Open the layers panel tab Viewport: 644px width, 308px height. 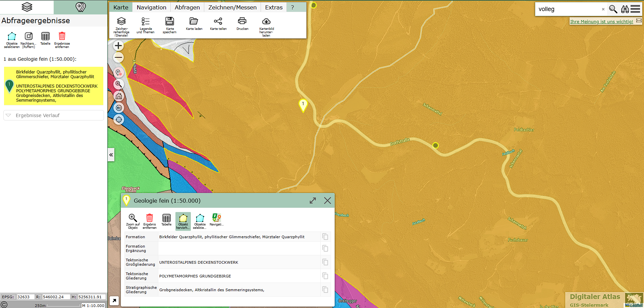pos(27,7)
